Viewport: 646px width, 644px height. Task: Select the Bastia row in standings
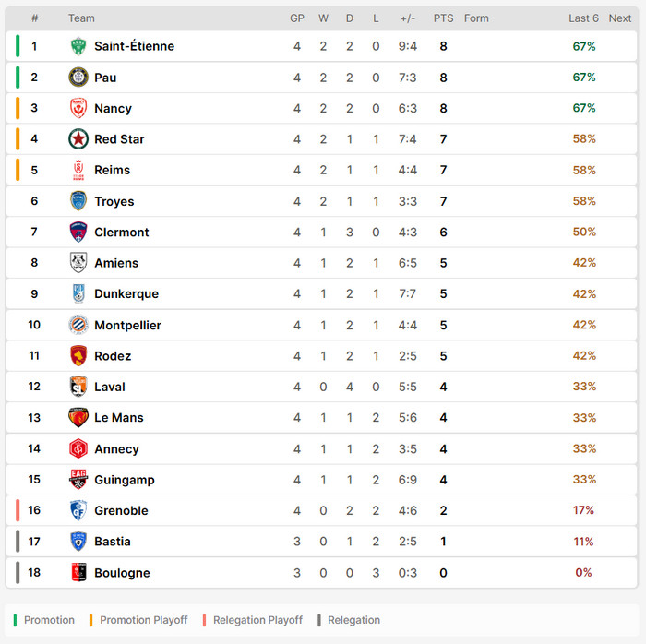click(x=321, y=542)
